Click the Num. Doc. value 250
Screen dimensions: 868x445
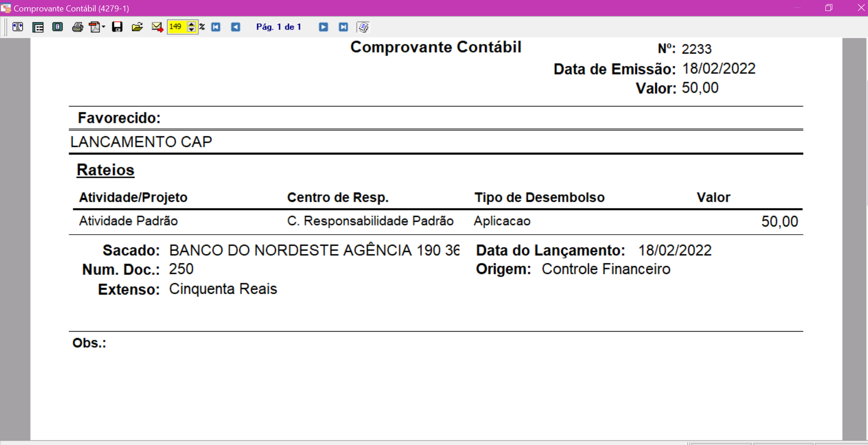pyautogui.click(x=181, y=269)
